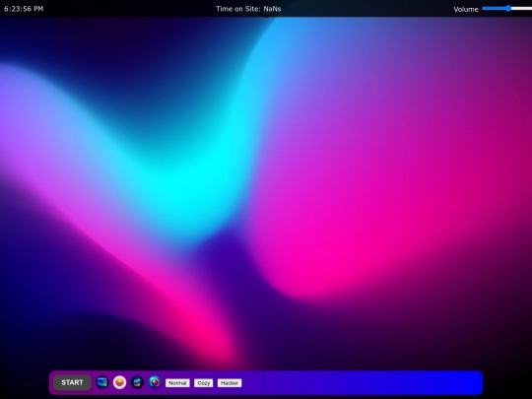The height and width of the screenshot is (399, 532).
Task: Click the Volume slider handle
Action: (508, 9)
